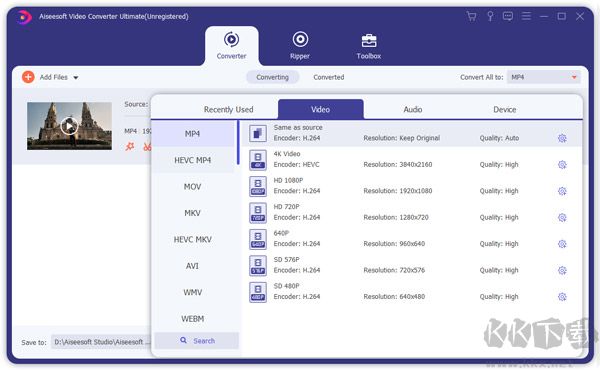Select HEVC MKV in format list
The width and height of the screenshot is (600, 370).
pos(192,239)
